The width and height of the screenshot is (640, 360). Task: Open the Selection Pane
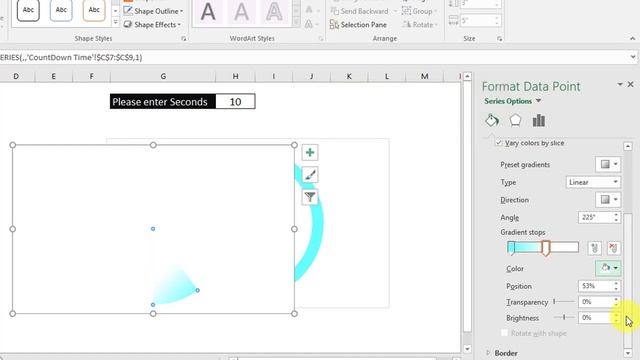(358, 24)
